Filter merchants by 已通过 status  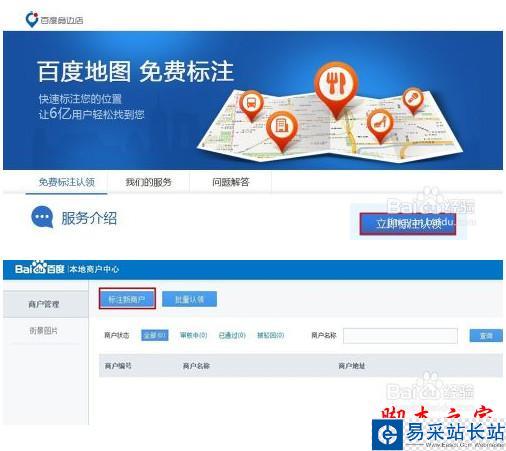click(x=232, y=335)
